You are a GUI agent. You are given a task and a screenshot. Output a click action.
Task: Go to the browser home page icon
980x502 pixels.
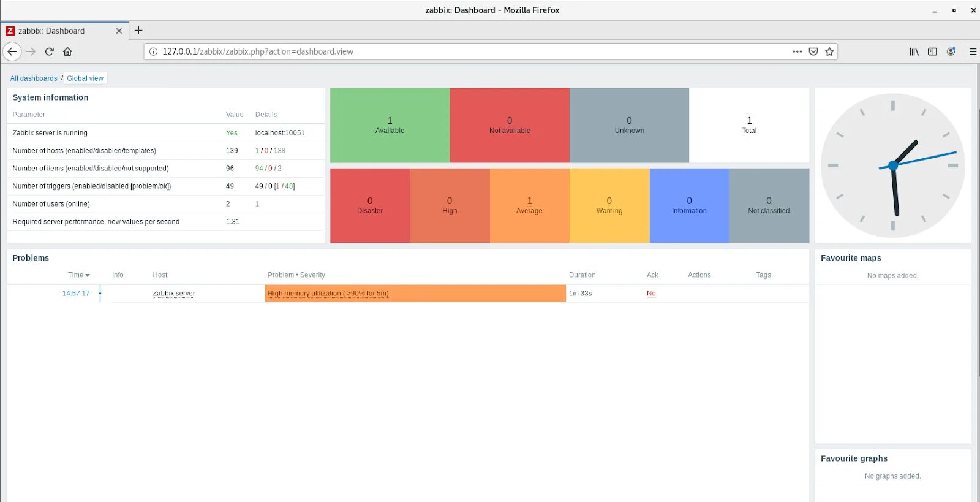click(x=67, y=51)
